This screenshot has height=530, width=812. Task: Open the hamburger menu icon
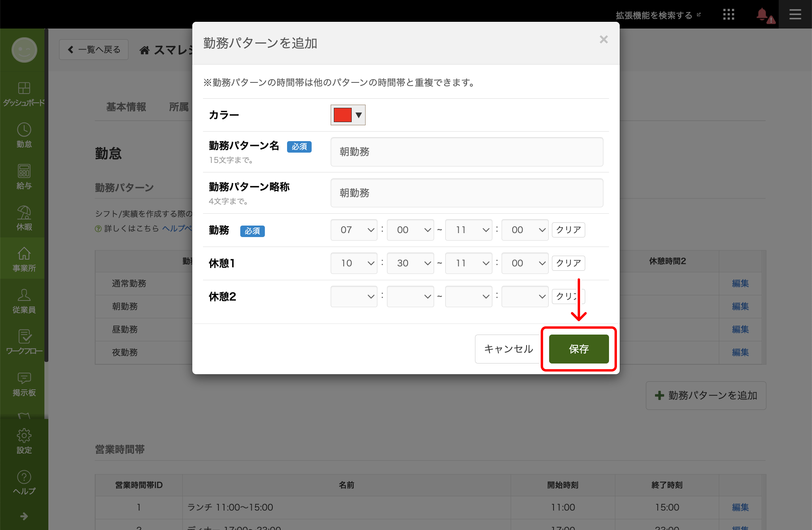pyautogui.click(x=795, y=15)
